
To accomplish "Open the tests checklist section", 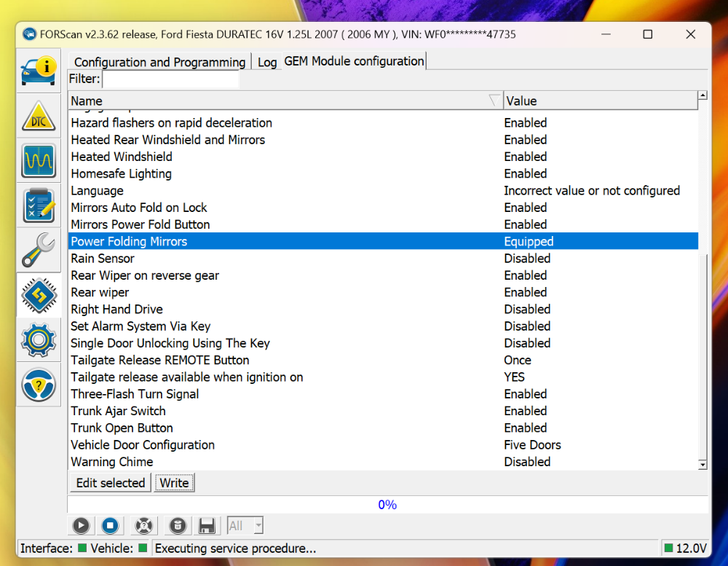I will 39,205.
